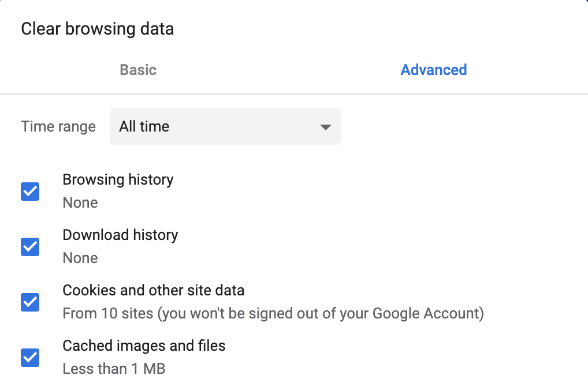The height and width of the screenshot is (390, 588).
Task: Click "None" under Browsing history
Action: tap(80, 203)
